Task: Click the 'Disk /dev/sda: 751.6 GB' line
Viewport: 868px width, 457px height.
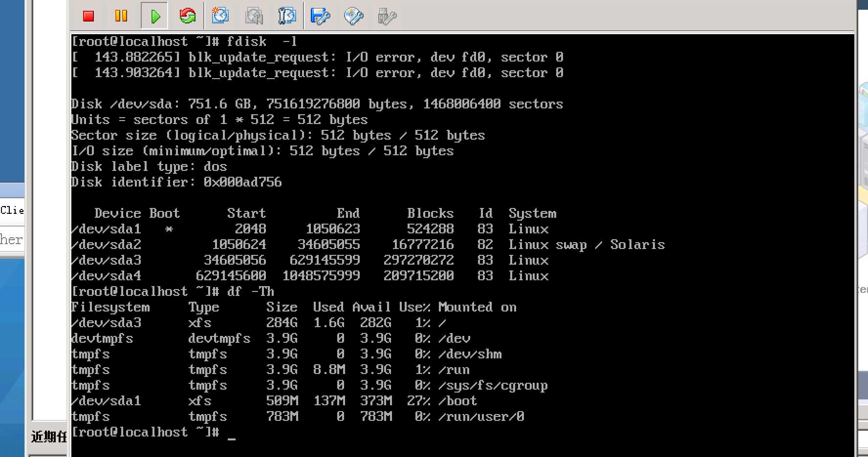Action: pyautogui.click(x=318, y=104)
